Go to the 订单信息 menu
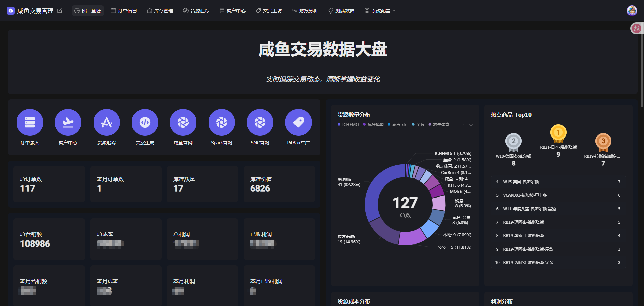Screen dimensions: 644x306 tap(124, 11)
